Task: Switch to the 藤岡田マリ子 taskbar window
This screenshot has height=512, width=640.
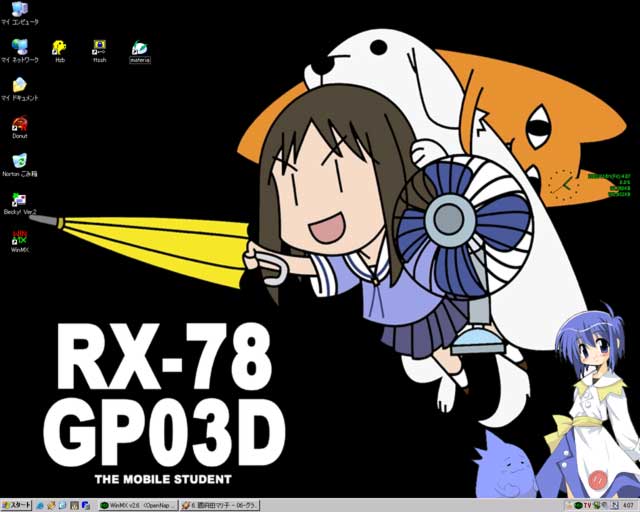Action: click(x=219, y=505)
